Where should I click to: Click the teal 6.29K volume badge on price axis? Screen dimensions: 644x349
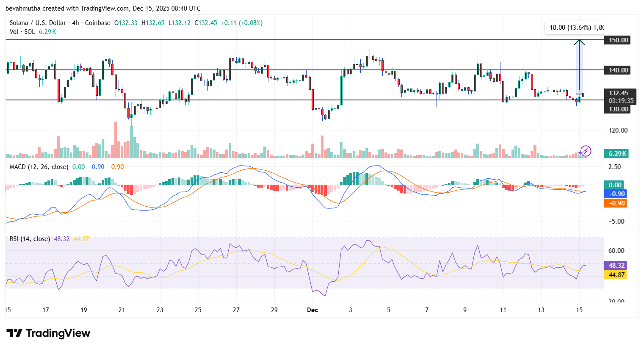pyautogui.click(x=616, y=153)
